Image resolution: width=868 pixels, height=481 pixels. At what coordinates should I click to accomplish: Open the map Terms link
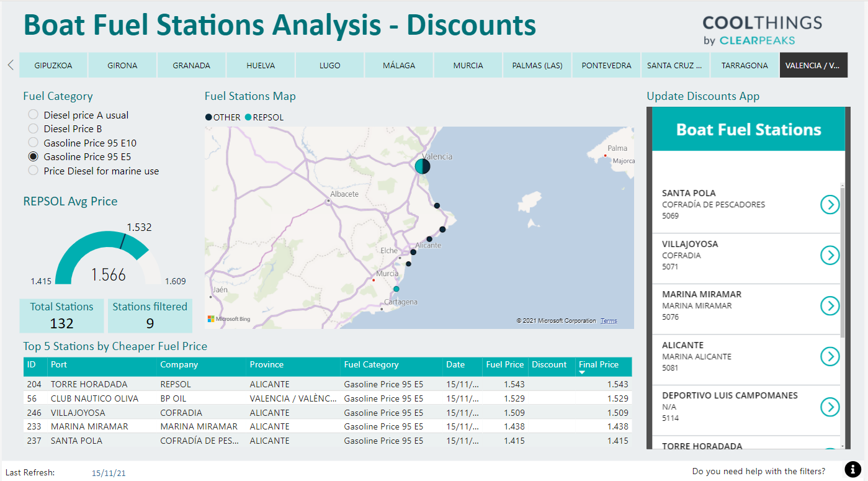[x=609, y=321]
